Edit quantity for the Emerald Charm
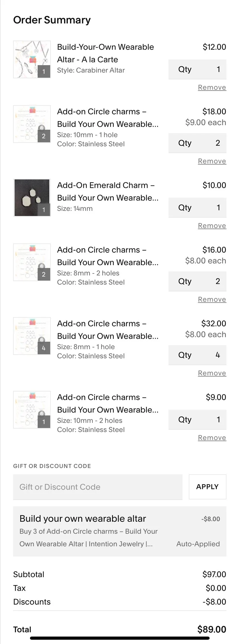This screenshot has width=235, height=644. pyautogui.click(x=197, y=208)
